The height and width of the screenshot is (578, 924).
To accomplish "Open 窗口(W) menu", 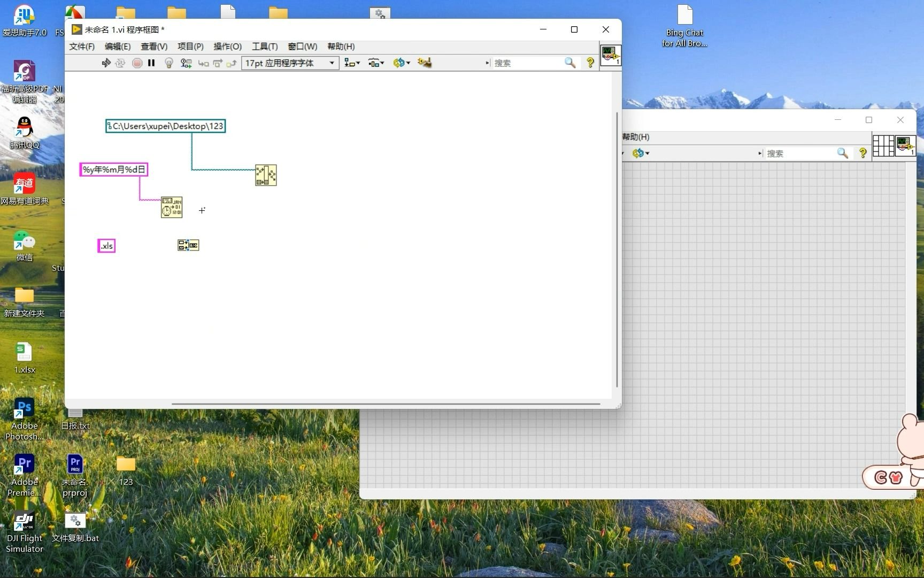I will (x=302, y=47).
